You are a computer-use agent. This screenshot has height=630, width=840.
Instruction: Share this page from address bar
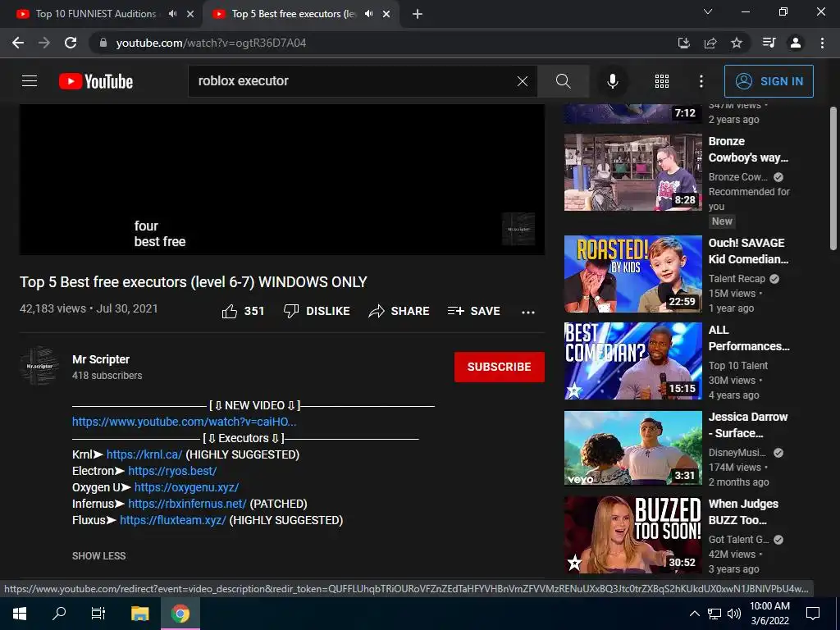[710, 43]
